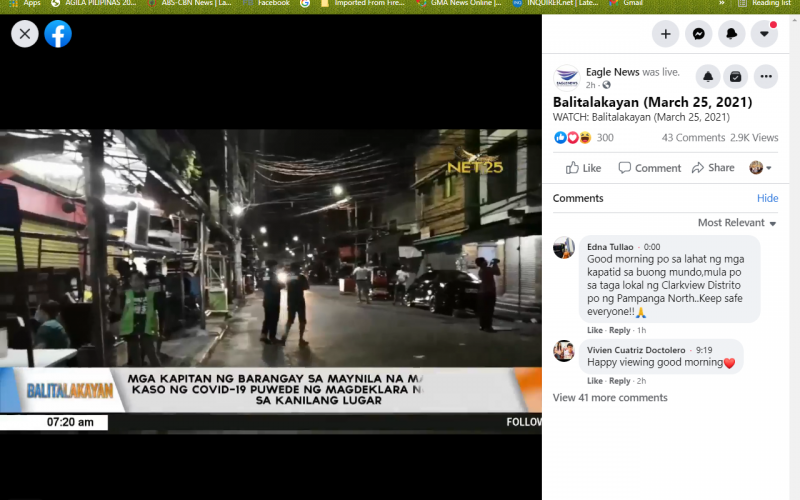800x500 pixels.
Task: Open the three-dots post options menu
Action: [766, 76]
